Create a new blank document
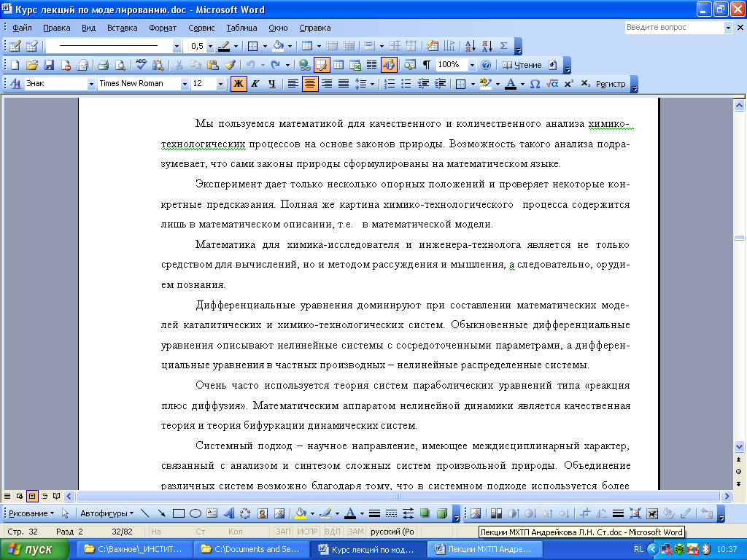 15,65
